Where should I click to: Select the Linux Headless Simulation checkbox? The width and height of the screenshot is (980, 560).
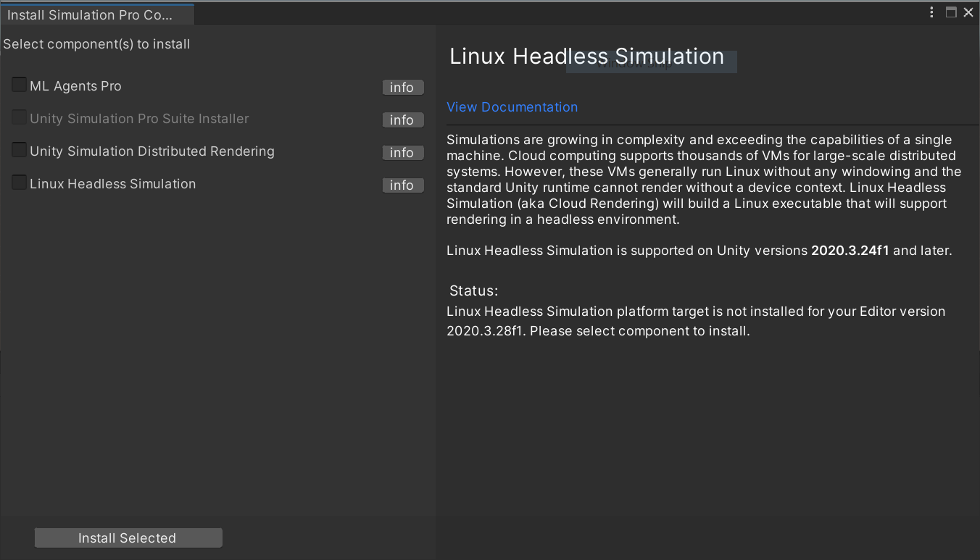(19, 183)
